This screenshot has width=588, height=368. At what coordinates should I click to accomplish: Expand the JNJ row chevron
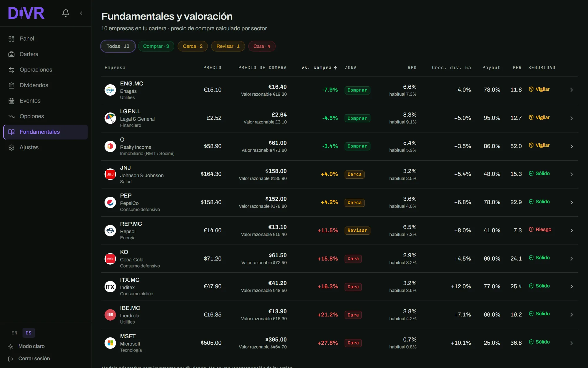coord(572,174)
